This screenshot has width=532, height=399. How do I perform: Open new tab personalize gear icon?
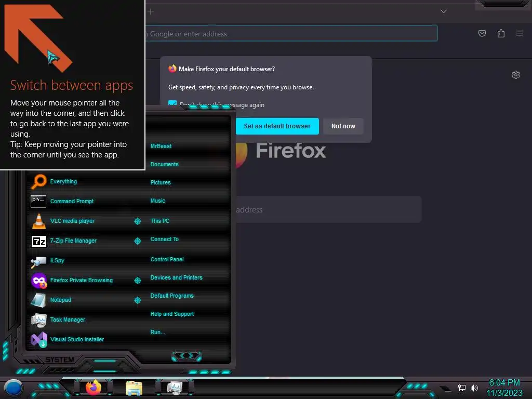click(516, 75)
